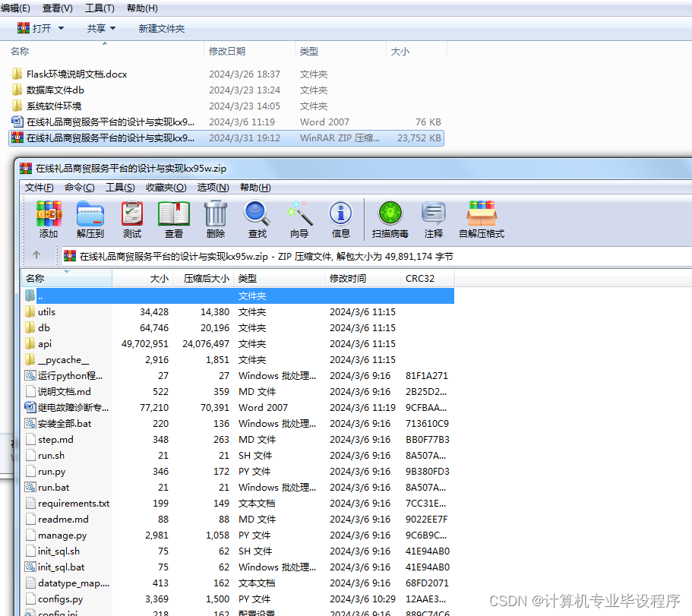Click the up-directory arrow above the file list
The height and width of the screenshot is (616, 692).
(x=37, y=256)
